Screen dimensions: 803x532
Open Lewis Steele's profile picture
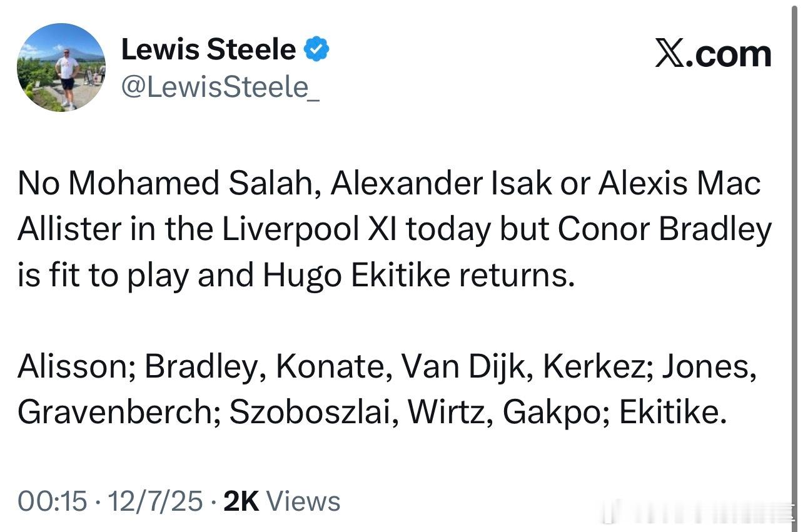click(61, 68)
